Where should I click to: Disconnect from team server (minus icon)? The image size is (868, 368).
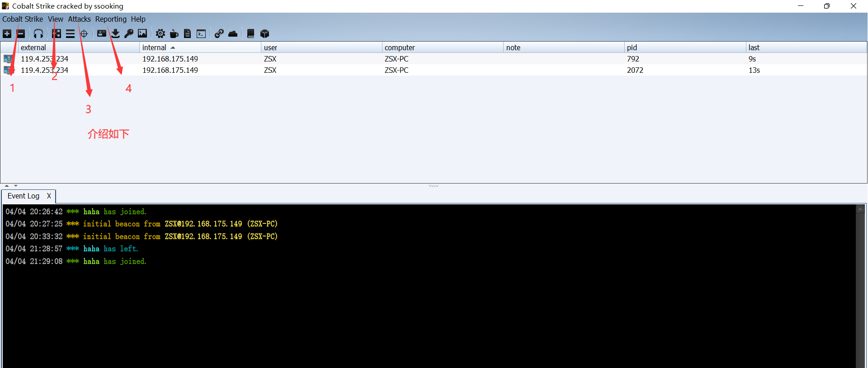tap(21, 34)
